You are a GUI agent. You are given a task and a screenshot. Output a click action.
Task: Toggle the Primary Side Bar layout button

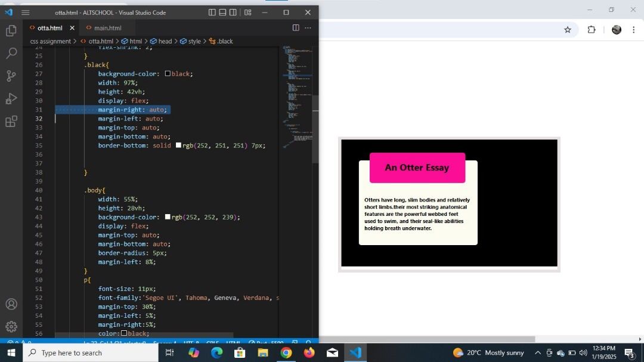point(212,13)
